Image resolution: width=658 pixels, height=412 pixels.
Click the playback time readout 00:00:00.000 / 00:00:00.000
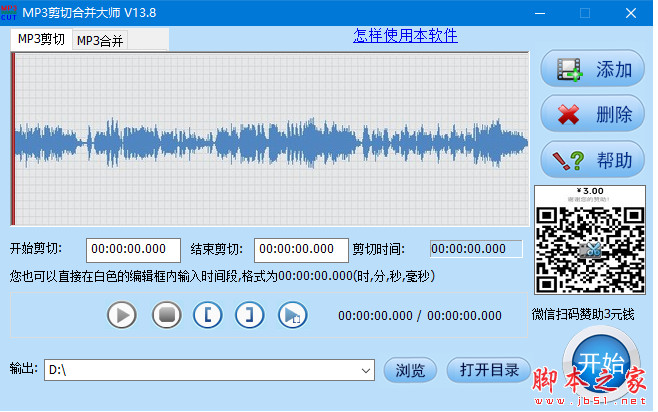(420, 316)
